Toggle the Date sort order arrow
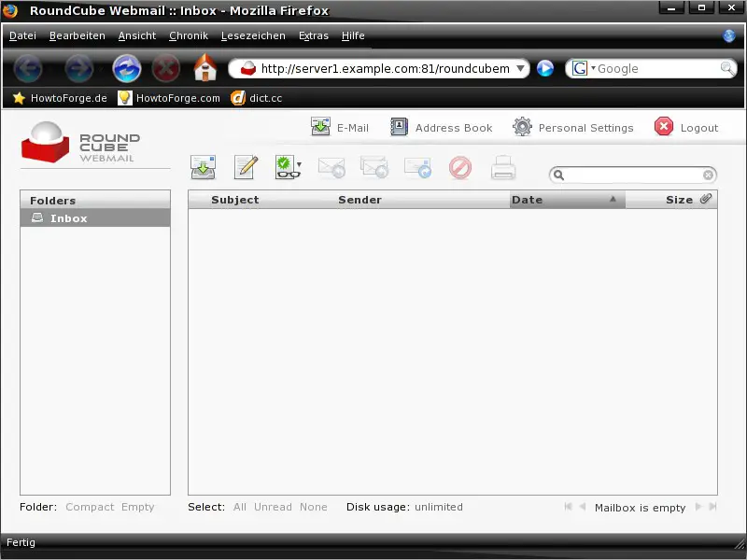This screenshot has height=560, width=747. click(613, 199)
